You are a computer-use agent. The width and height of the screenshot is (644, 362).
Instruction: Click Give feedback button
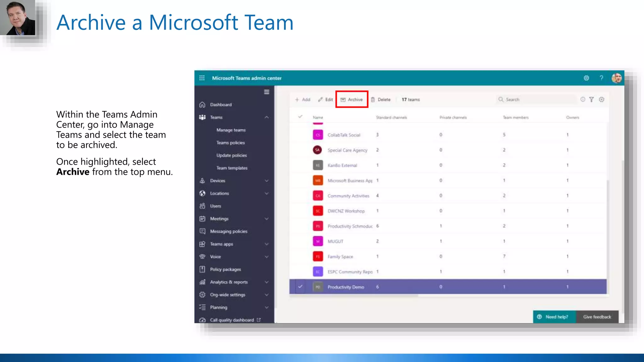click(x=597, y=317)
